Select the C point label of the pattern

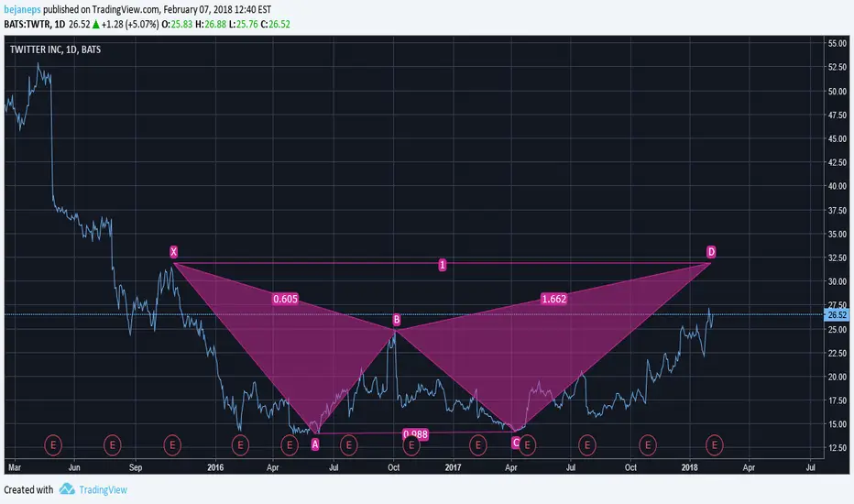coord(516,443)
